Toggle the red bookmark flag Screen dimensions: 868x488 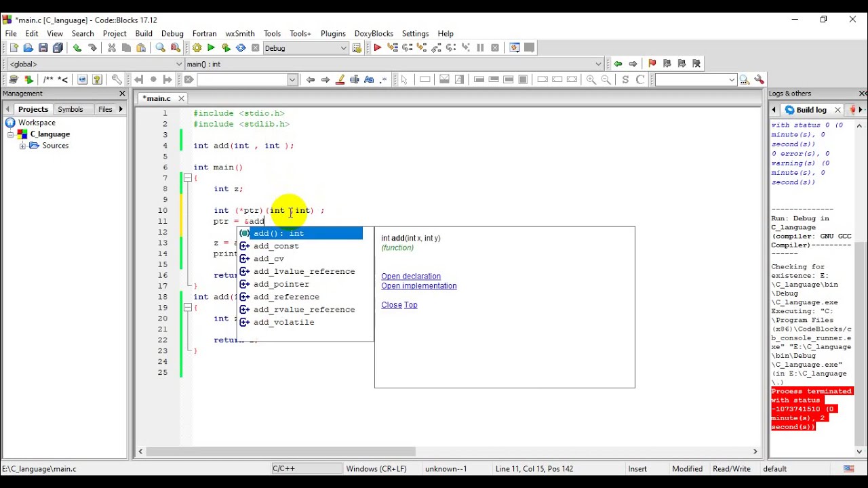tap(652, 64)
